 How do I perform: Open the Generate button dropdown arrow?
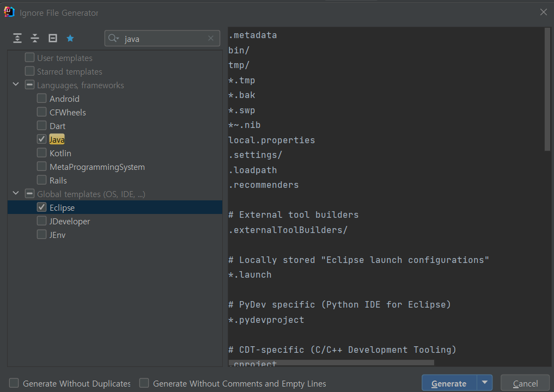[x=485, y=383]
